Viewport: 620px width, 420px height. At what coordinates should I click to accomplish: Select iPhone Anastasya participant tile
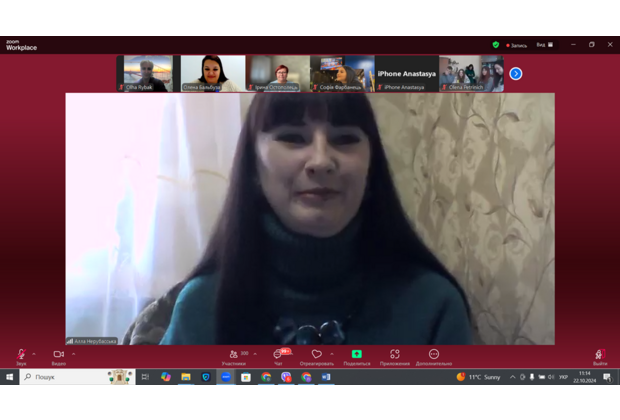(406, 74)
